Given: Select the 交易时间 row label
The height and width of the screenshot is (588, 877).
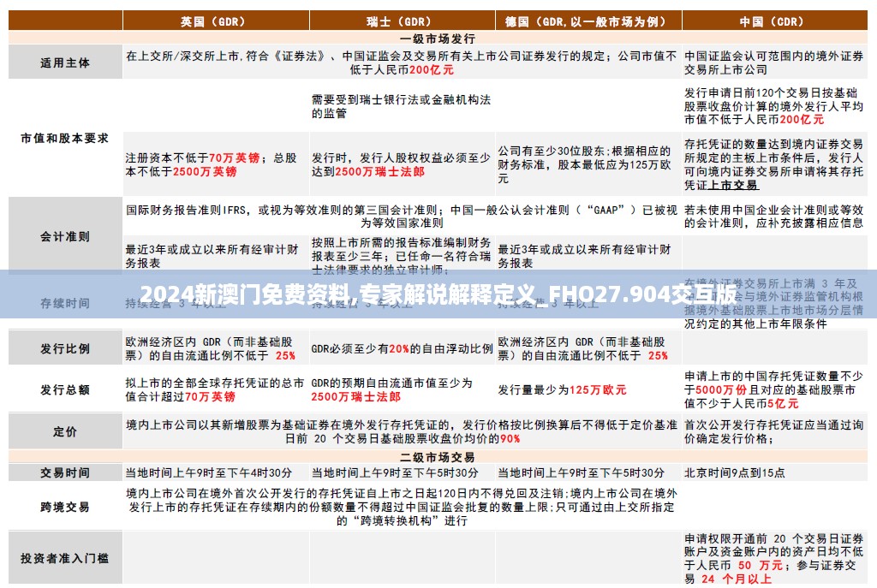Looking at the screenshot, I should (x=65, y=472).
